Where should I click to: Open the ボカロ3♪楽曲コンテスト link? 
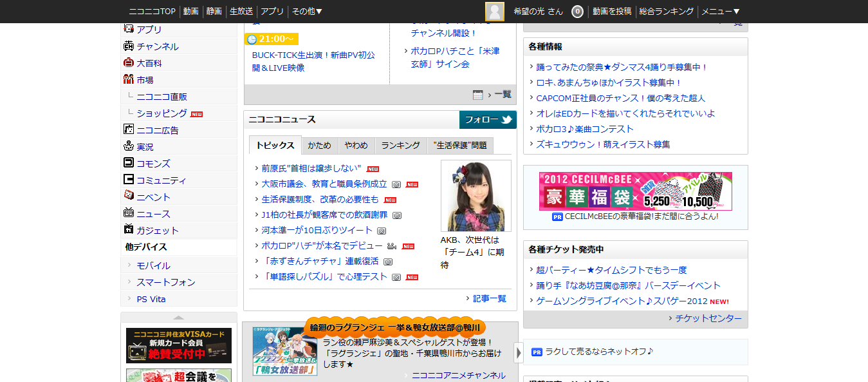point(585,129)
